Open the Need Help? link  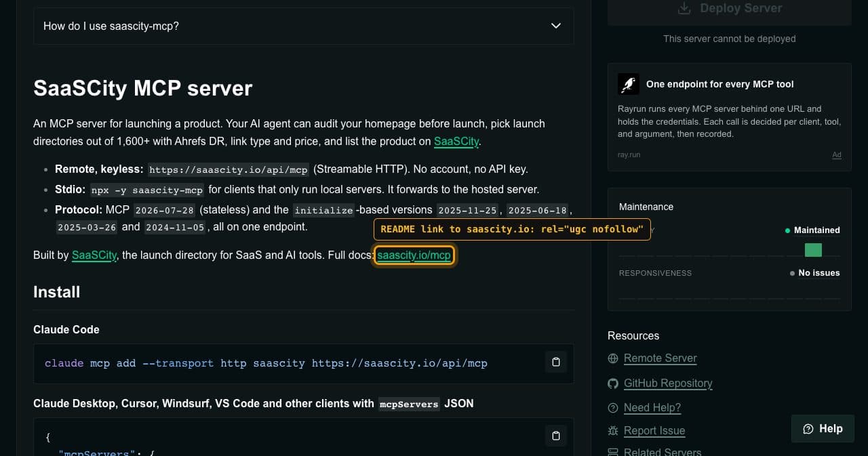[x=652, y=407]
